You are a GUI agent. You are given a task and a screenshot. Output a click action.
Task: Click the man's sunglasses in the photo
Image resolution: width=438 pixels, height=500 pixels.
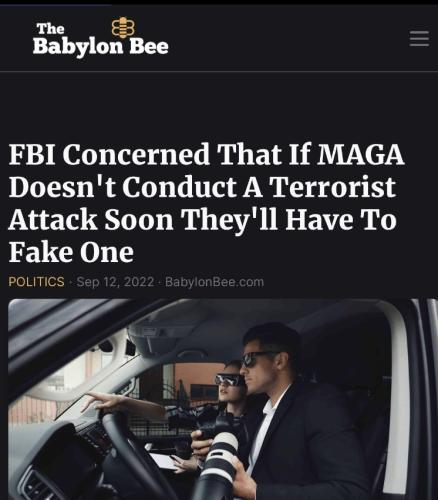click(257, 359)
